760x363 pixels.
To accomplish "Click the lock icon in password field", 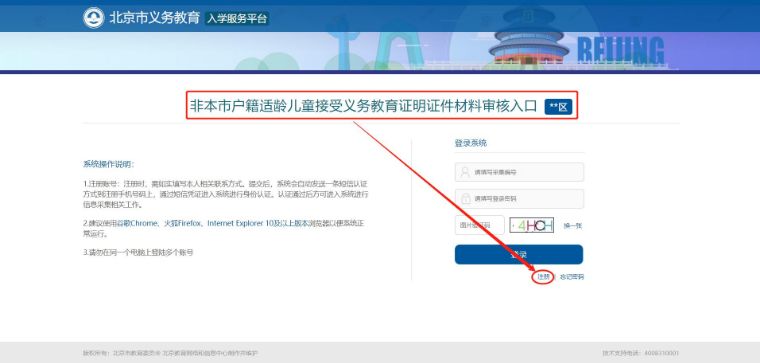I will pyautogui.click(x=465, y=199).
